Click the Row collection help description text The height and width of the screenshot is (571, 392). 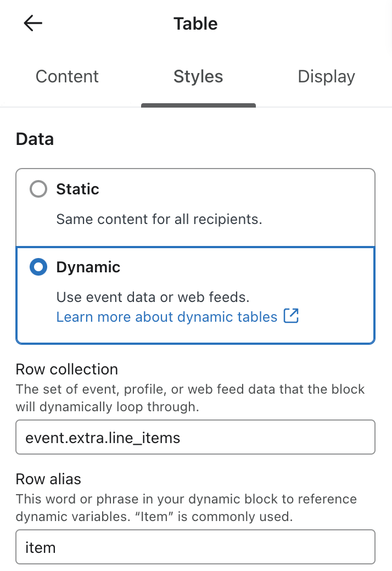[190, 398]
